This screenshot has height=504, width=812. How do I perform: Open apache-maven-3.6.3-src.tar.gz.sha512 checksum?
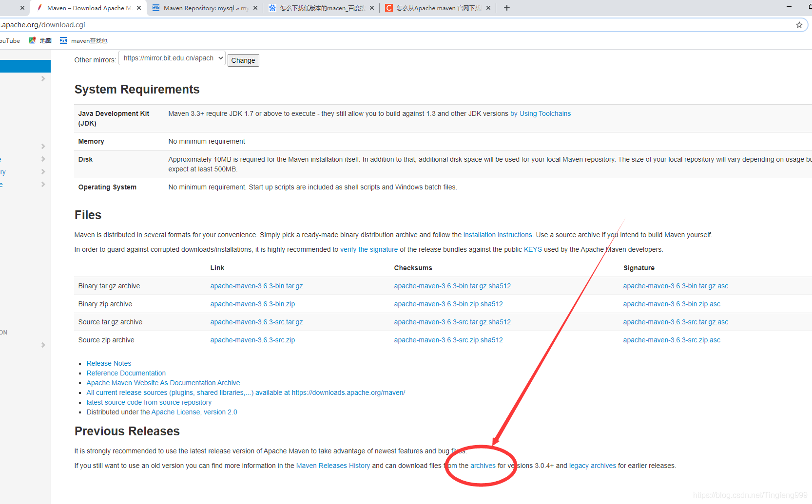pyautogui.click(x=453, y=322)
